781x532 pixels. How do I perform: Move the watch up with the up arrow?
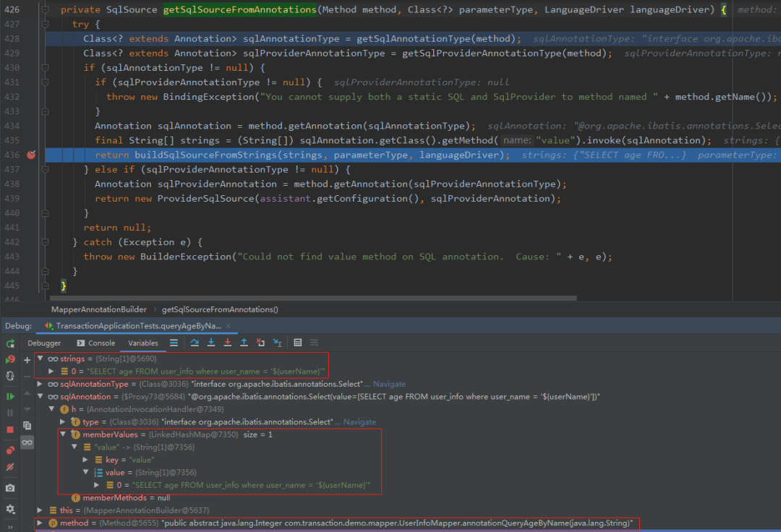click(27, 393)
